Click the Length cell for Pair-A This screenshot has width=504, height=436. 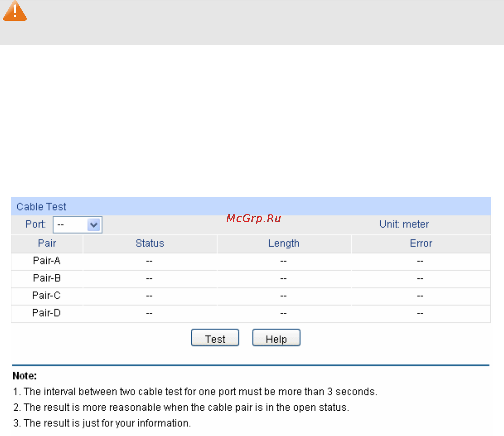pyautogui.click(x=284, y=261)
